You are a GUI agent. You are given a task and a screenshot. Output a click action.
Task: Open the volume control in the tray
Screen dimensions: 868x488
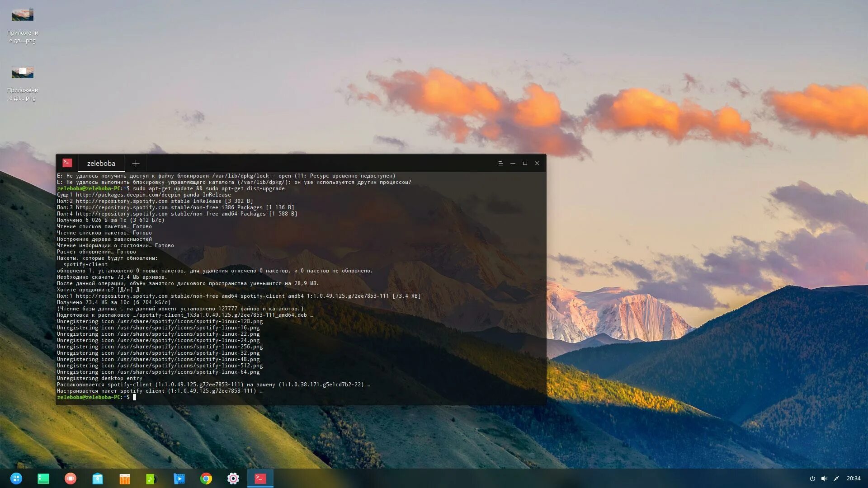click(824, 479)
